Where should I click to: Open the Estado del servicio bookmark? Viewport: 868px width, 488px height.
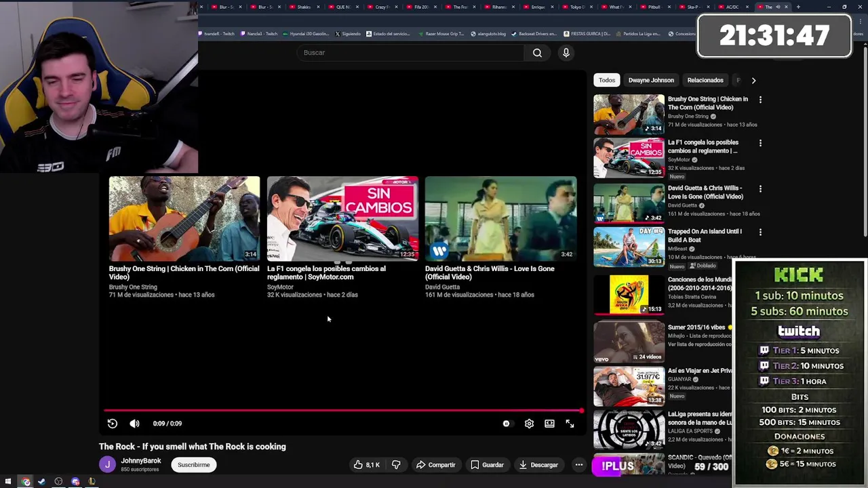389,34
